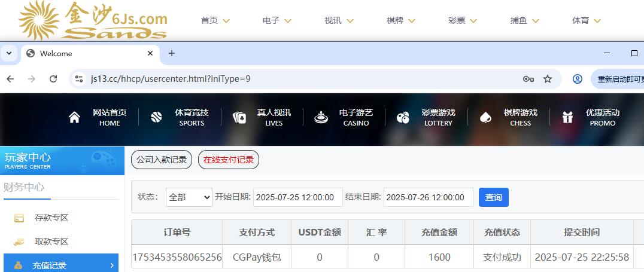The width and height of the screenshot is (644, 272).
Task: Close the Welcome tab
Action: click(x=150, y=53)
